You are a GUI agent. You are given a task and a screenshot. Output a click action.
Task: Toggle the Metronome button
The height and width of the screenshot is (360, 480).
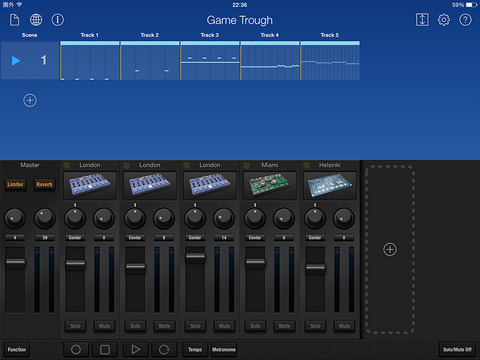click(224, 349)
